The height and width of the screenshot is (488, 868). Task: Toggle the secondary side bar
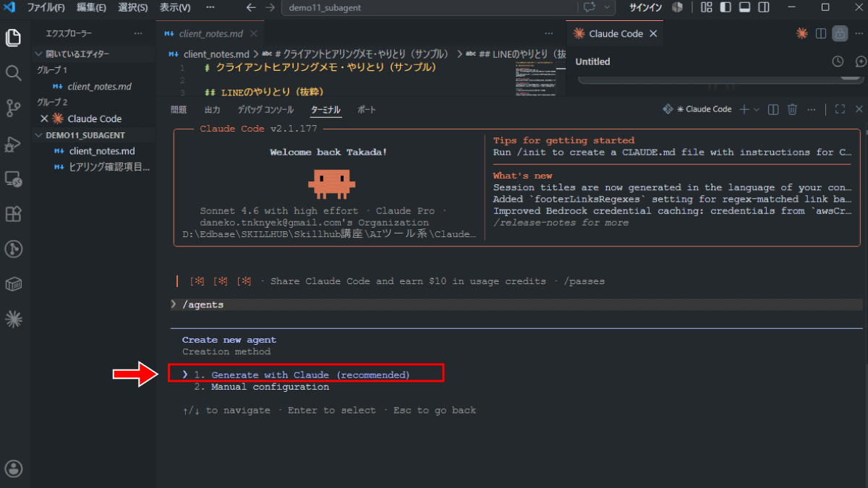[764, 7]
